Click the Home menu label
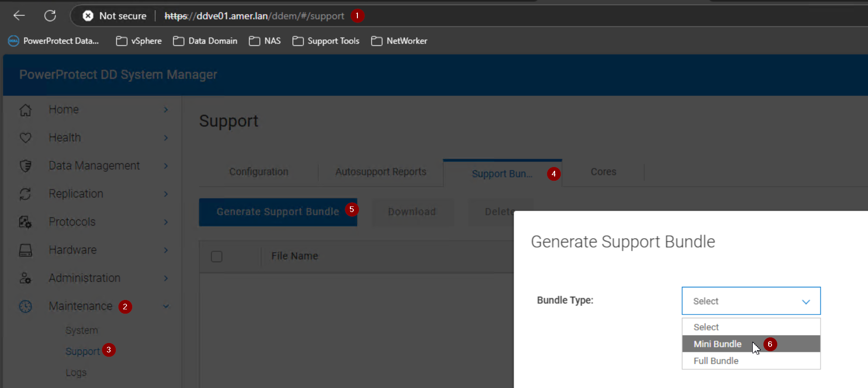Image resolution: width=868 pixels, height=388 pixels. pos(64,110)
